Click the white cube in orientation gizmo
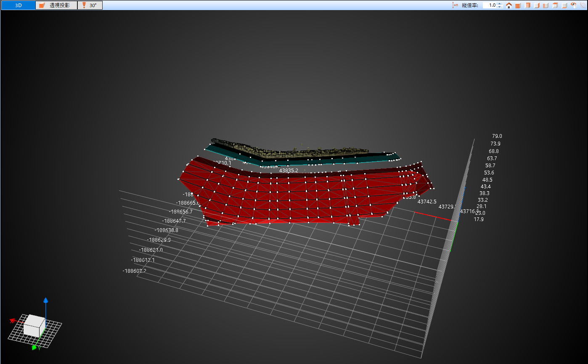 [x=34, y=326]
